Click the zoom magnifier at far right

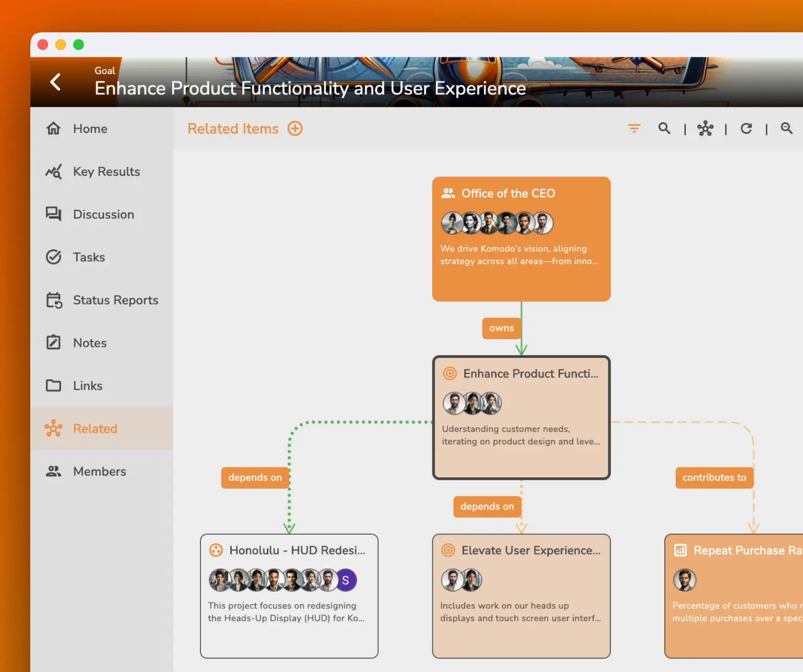(786, 128)
